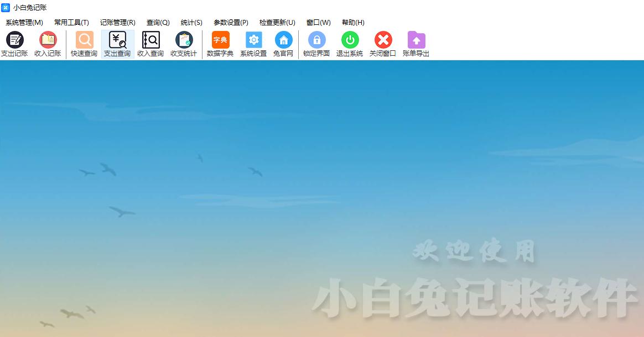Open the 帮助(H) help menu
The height and width of the screenshot is (337, 644).
353,23
